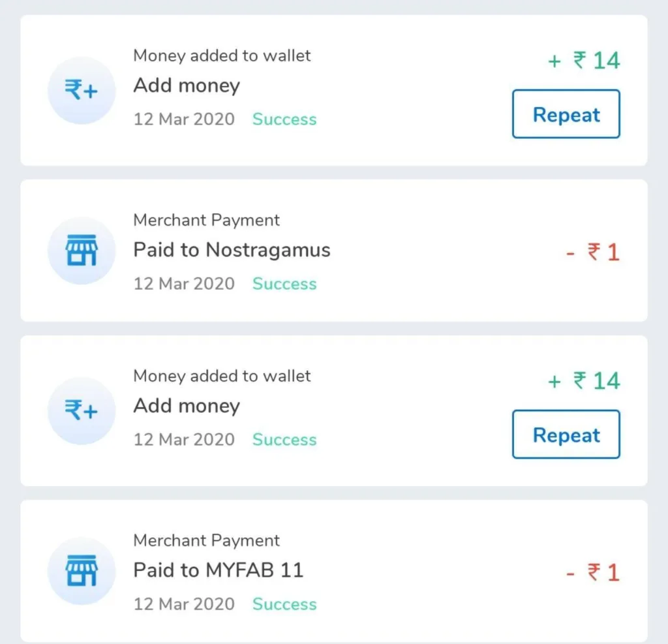The height and width of the screenshot is (644, 668).
Task: Open the Paid to Nostragamus transaction
Action: 232,250
